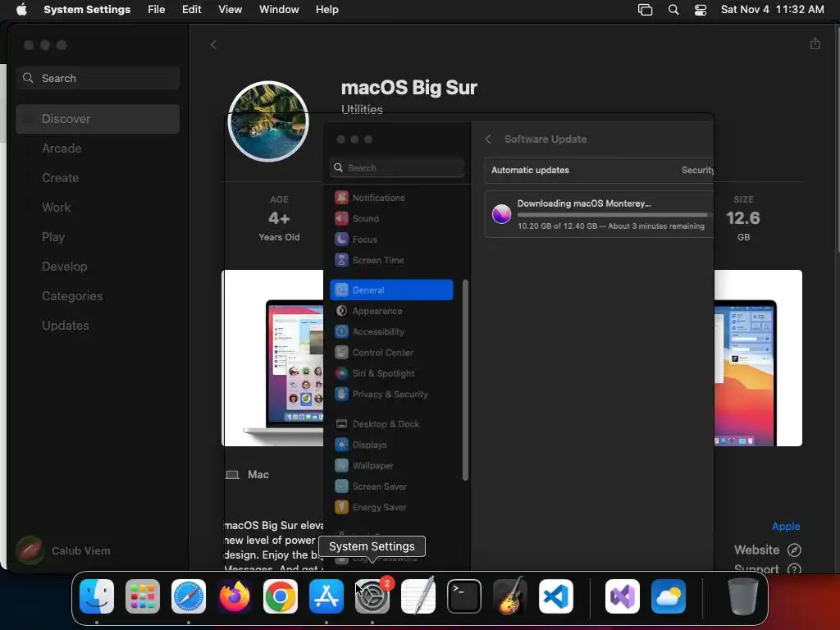
Task: Click the macOS Monterey download icon
Action: tap(501, 214)
